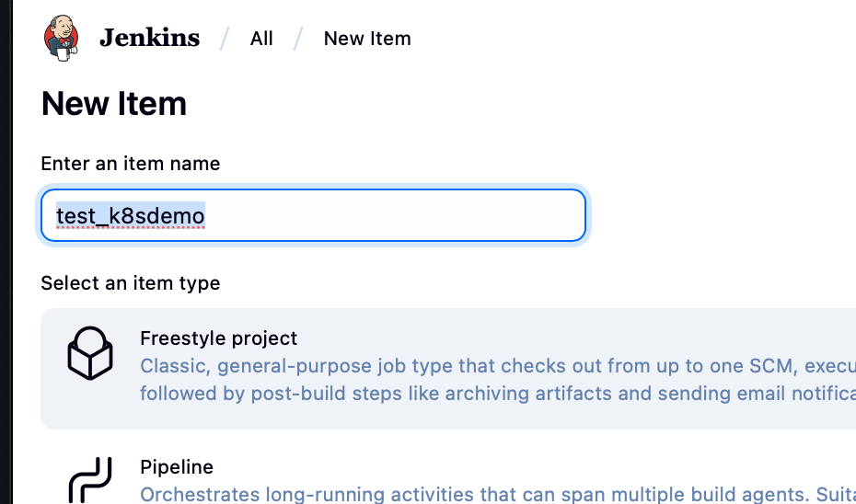This screenshot has width=856, height=504.
Task: Click the Pipeline description about build agents
Action: point(460,494)
